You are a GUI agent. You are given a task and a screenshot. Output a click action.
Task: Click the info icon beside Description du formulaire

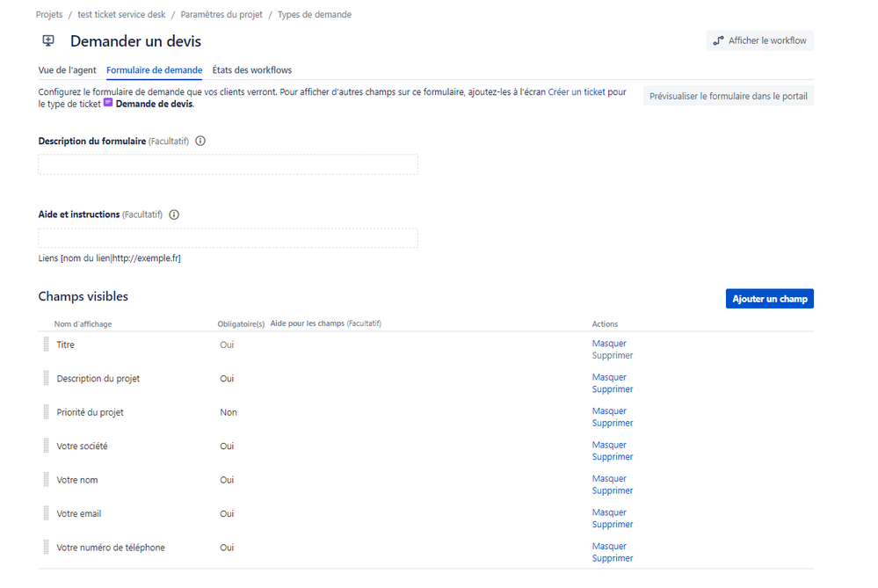click(200, 142)
